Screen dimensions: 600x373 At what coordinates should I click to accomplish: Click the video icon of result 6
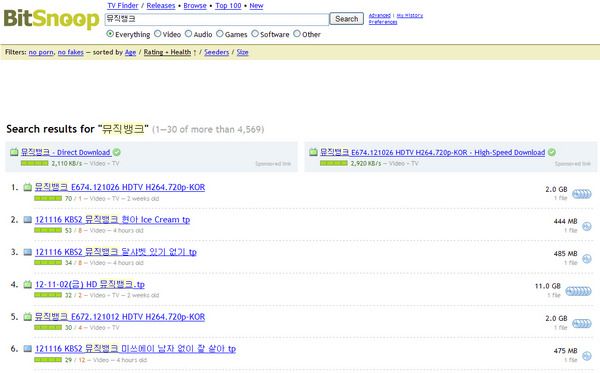(x=28, y=349)
